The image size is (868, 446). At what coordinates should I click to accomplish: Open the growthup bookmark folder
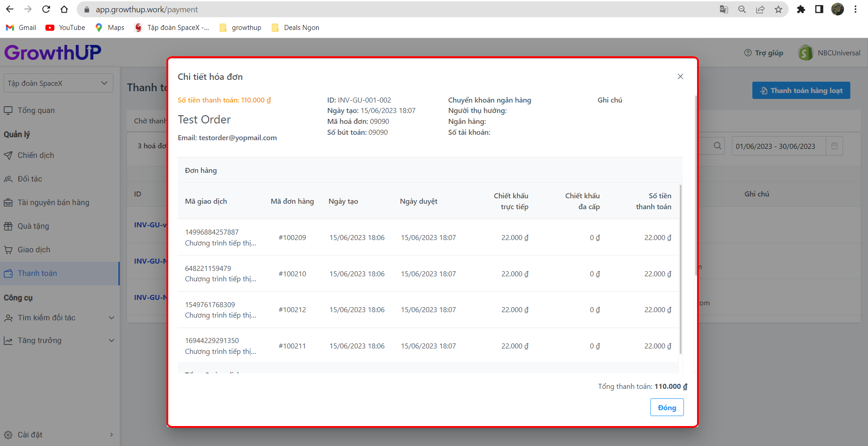[x=240, y=28]
